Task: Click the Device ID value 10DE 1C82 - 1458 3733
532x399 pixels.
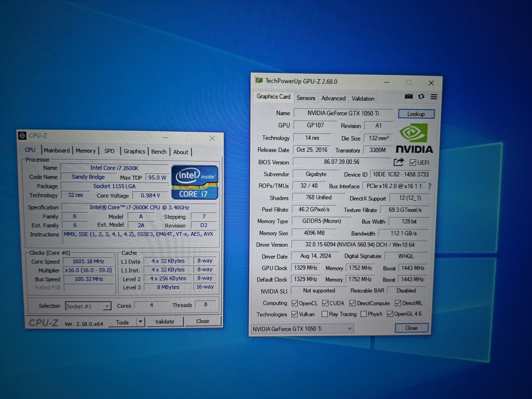Action: 401,174
